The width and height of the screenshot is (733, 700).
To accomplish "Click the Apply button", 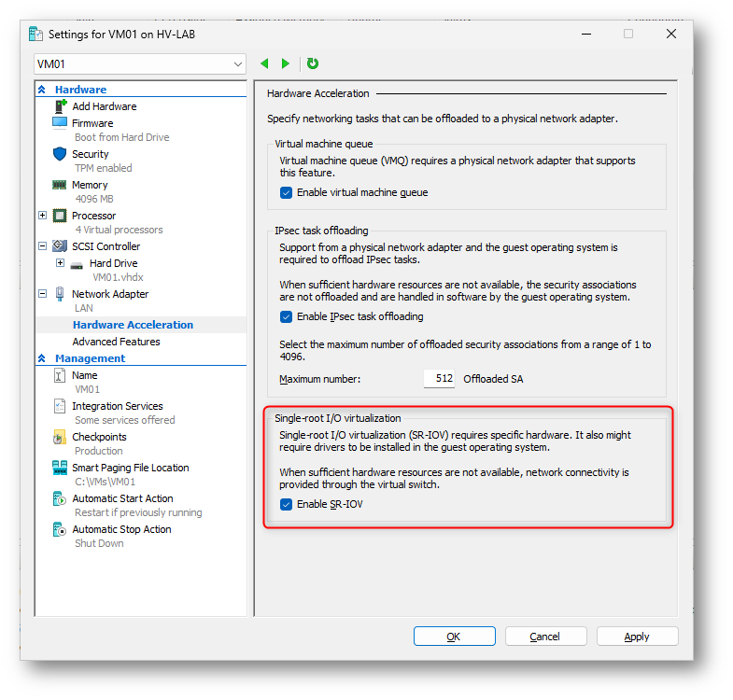I will click(637, 637).
